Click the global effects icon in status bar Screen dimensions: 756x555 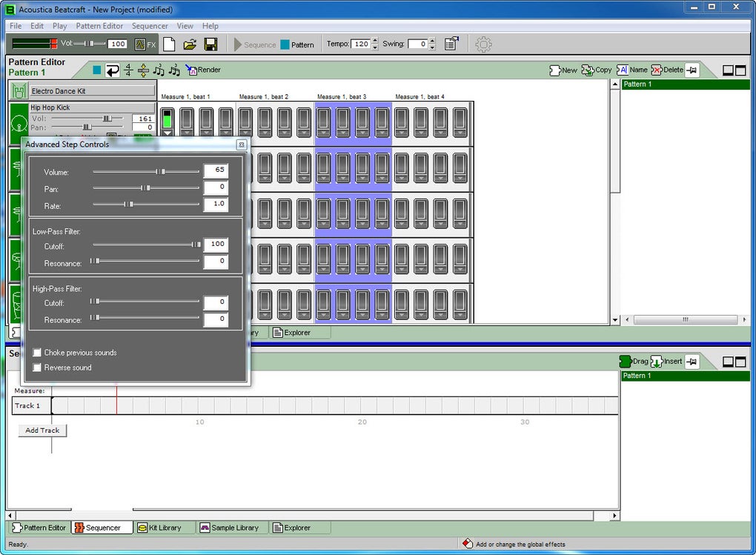(x=467, y=543)
